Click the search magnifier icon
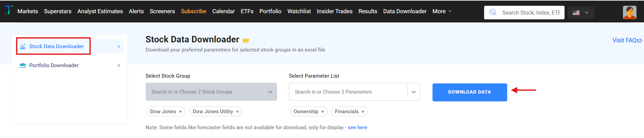 point(493,13)
